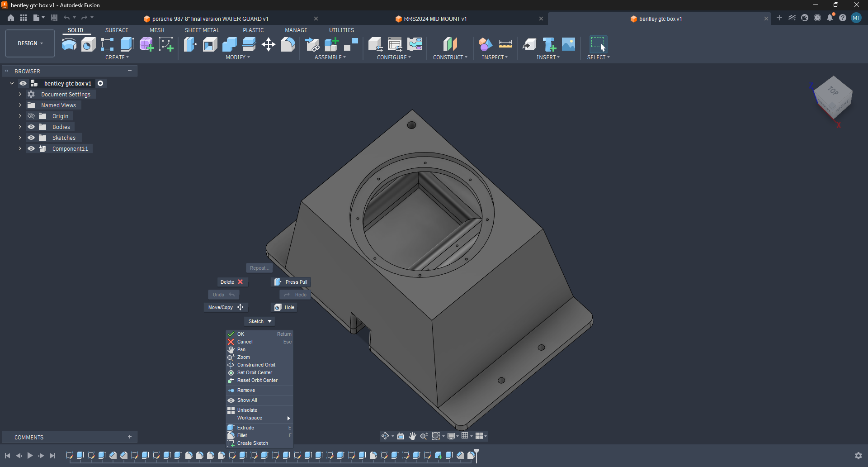The image size is (868, 467).
Task: Select the Insert Derive icon
Action: pyautogui.click(x=529, y=44)
